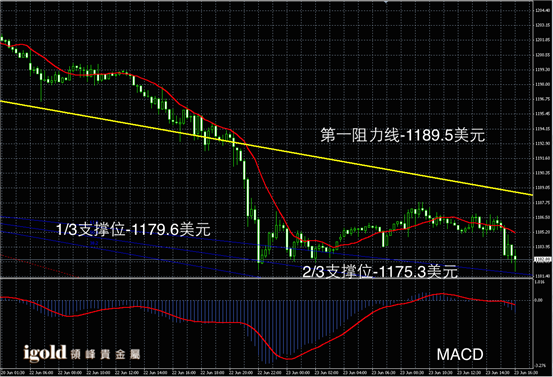Click the 1198.00 price axis label
This screenshot has width=553, height=377.
coord(542,84)
